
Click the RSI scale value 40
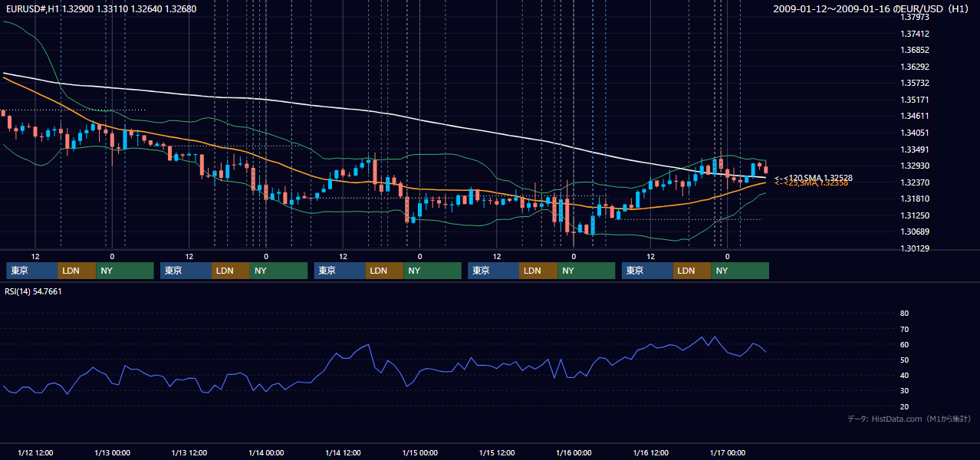point(904,376)
